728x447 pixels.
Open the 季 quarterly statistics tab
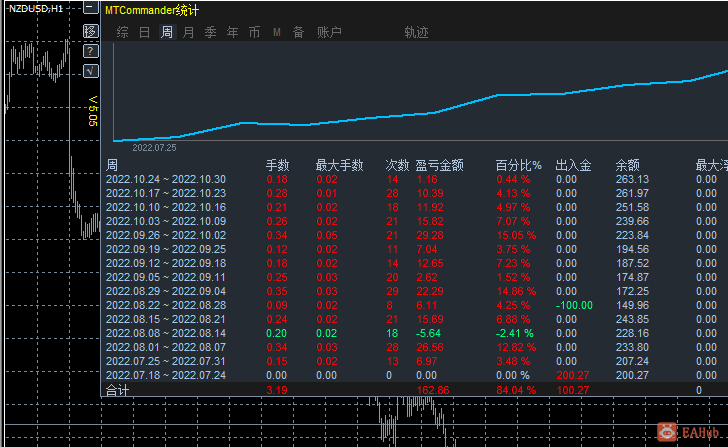click(210, 32)
